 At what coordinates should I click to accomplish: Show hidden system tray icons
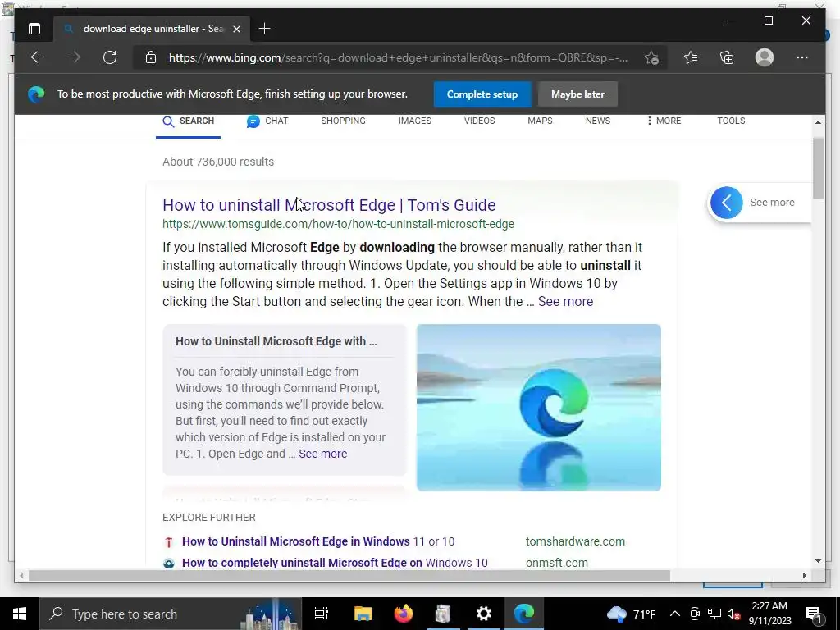(x=675, y=614)
